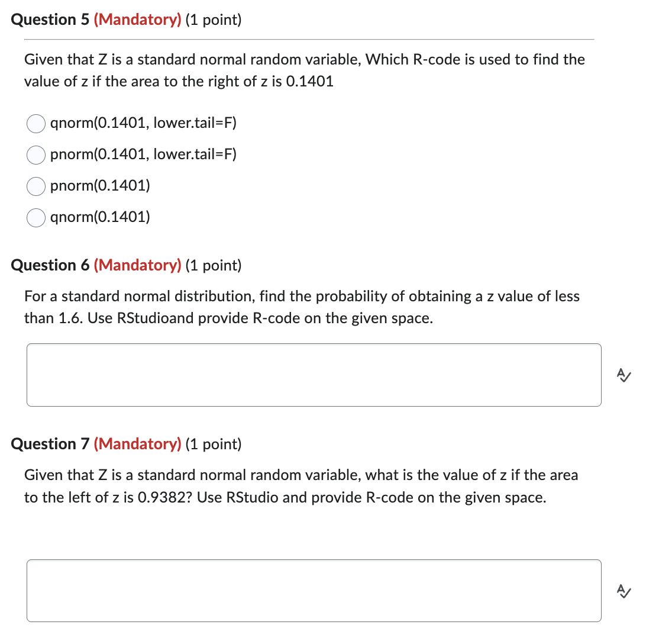Select pnorm(0.1401, lower.tail=F) option
Screen dimensions: 672x644
coord(35,155)
